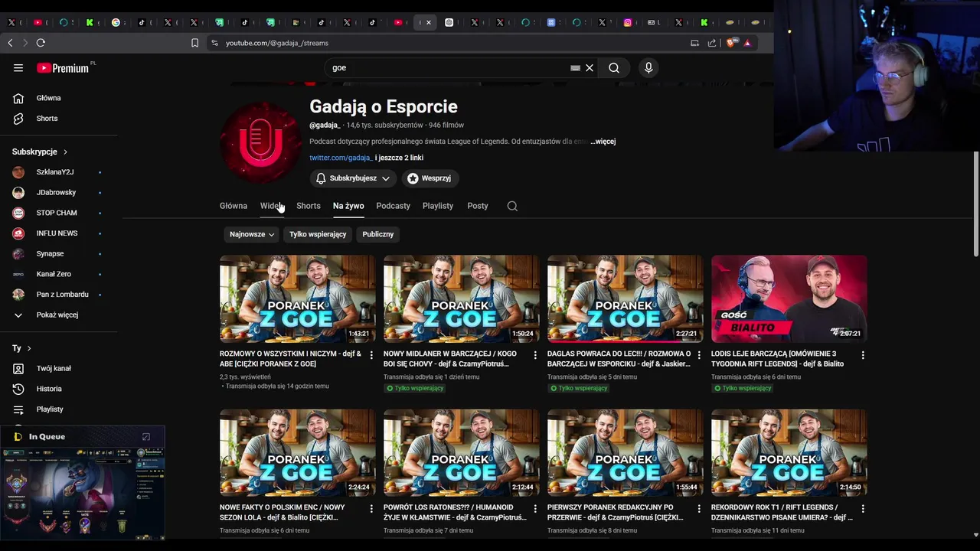Image resolution: width=980 pixels, height=551 pixels.
Task: Open options menu for DAGLAS POWRACA DO LEC video
Action: [x=699, y=355]
